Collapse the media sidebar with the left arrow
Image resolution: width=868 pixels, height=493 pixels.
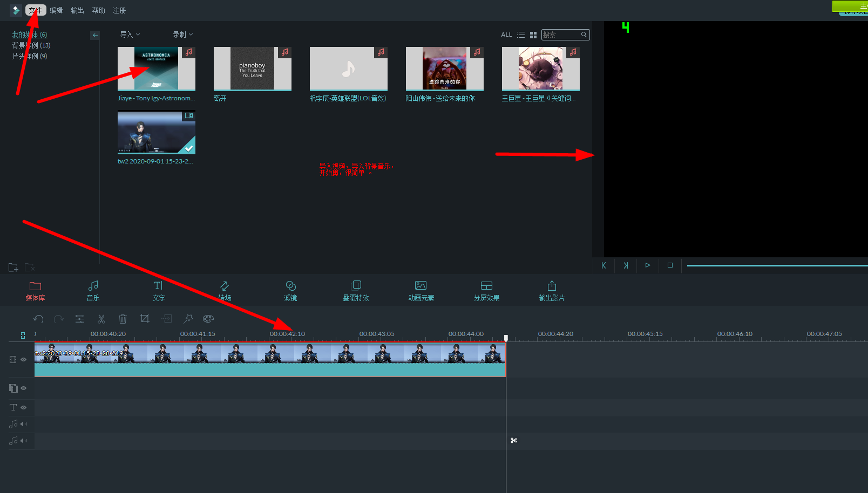click(x=95, y=35)
